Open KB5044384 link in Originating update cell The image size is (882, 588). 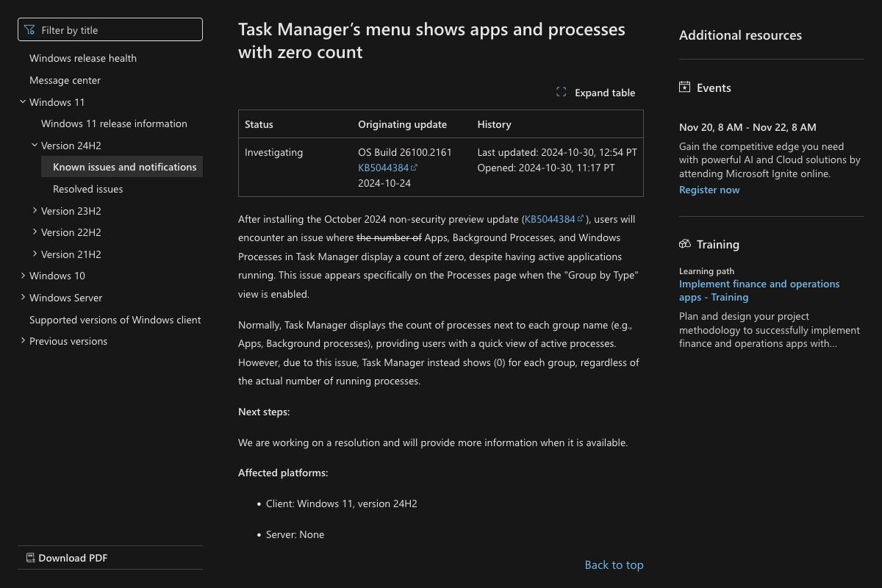pos(383,168)
